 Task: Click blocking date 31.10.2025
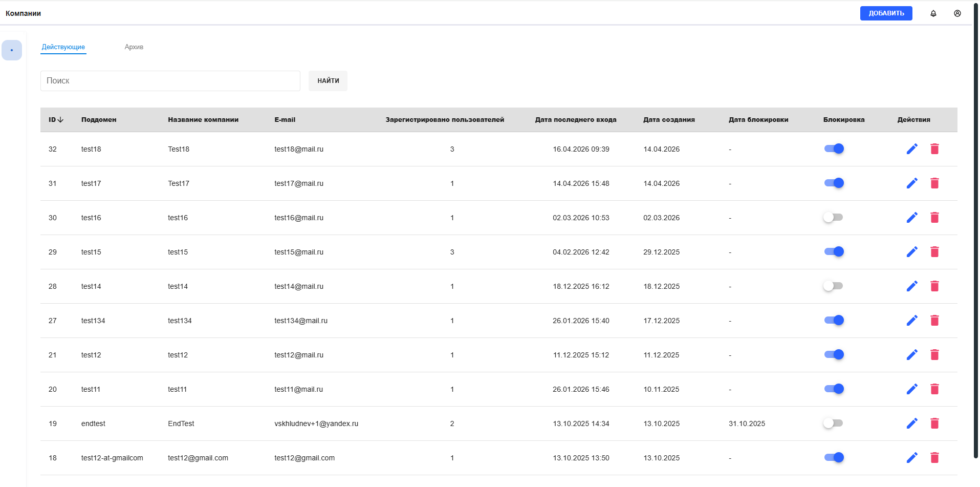coord(747,424)
